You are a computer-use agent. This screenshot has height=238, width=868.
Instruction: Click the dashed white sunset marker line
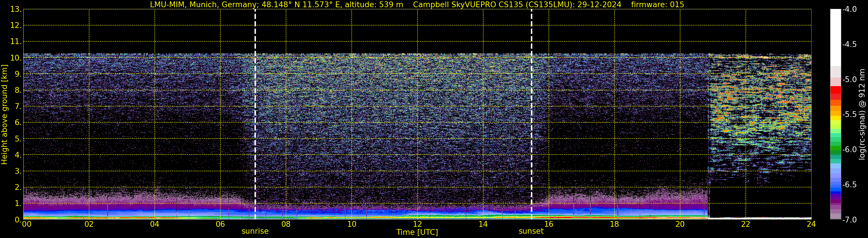tap(531, 115)
